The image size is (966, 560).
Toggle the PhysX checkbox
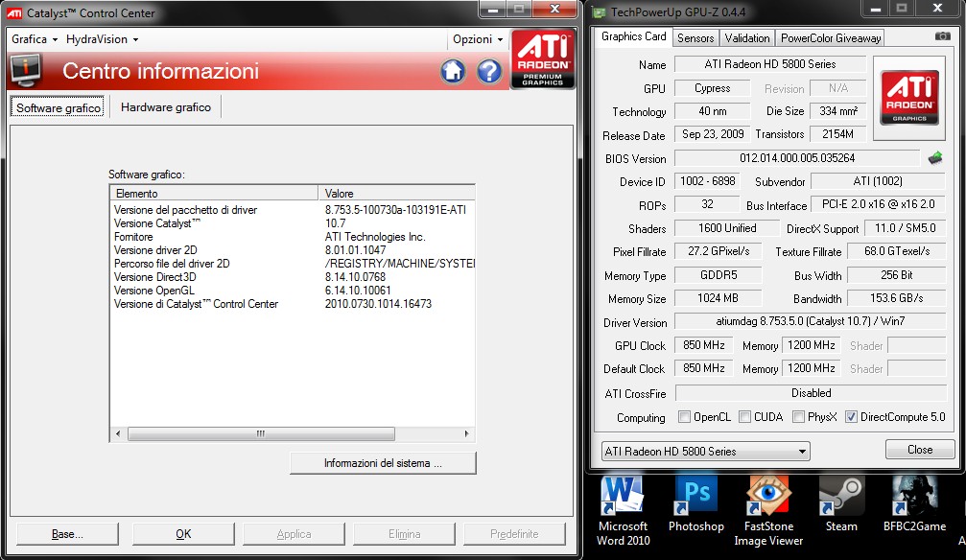[798, 417]
